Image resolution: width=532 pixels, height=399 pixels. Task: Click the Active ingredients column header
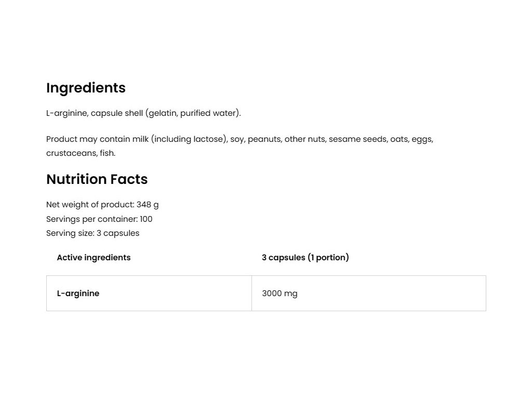[x=94, y=258]
